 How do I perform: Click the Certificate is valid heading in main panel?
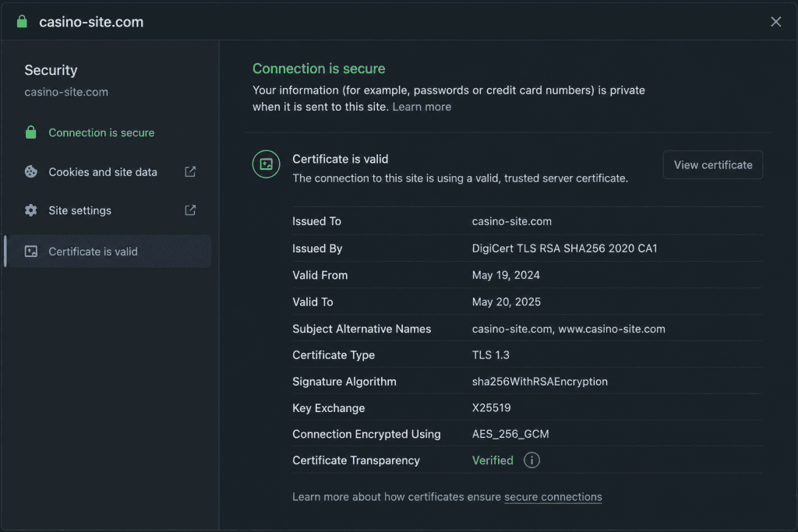pos(340,159)
